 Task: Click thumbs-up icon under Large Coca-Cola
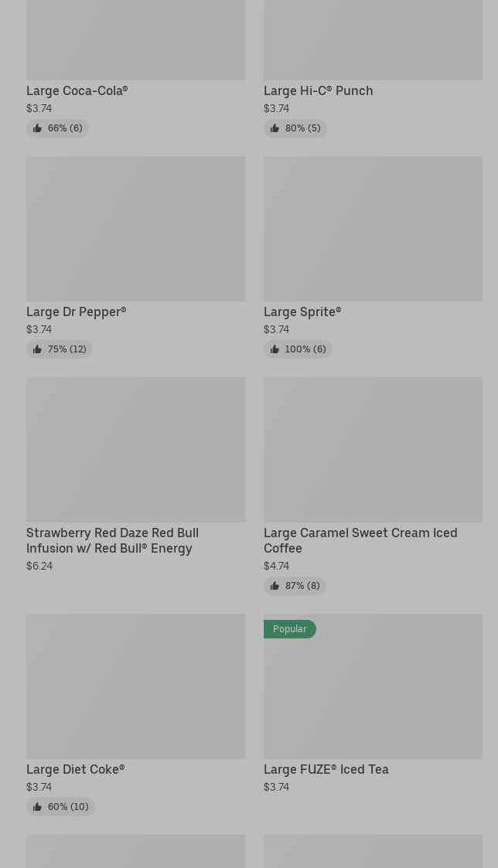tap(37, 128)
